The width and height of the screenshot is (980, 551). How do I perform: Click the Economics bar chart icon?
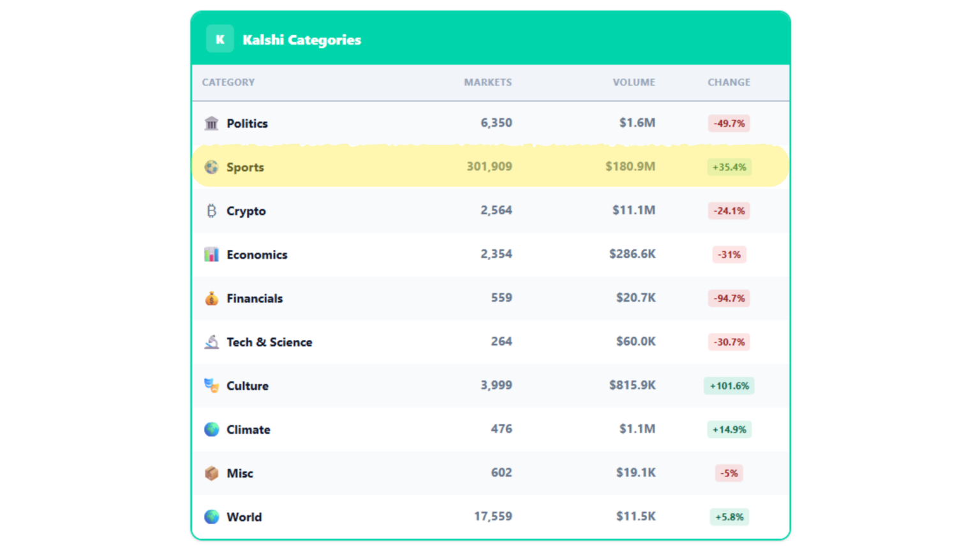tap(211, 254)
